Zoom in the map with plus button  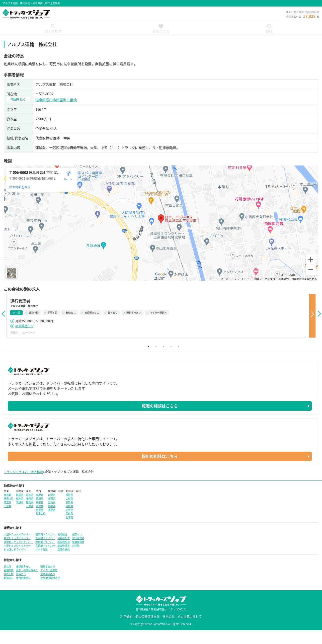(x=310, y=260)
